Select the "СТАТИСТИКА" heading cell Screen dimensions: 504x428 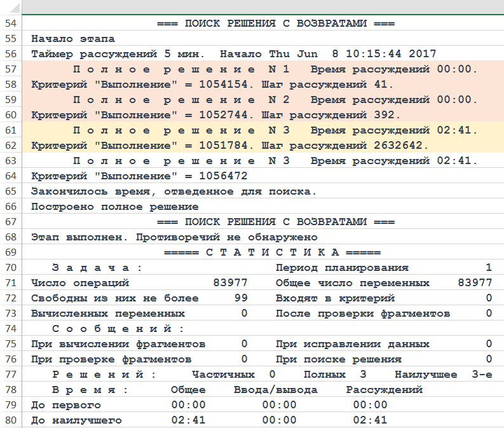tap(271, 252)
